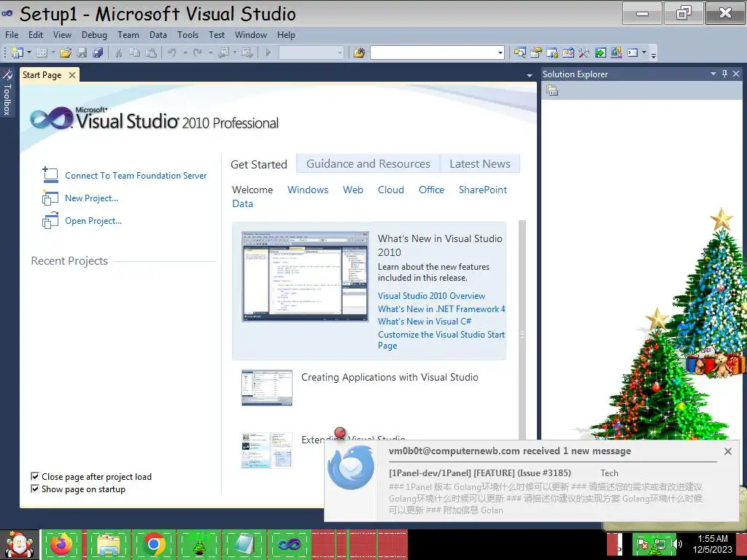Click the Save All toolbar icon
This screenshot has height=560, width=747.
coord(98,52)
